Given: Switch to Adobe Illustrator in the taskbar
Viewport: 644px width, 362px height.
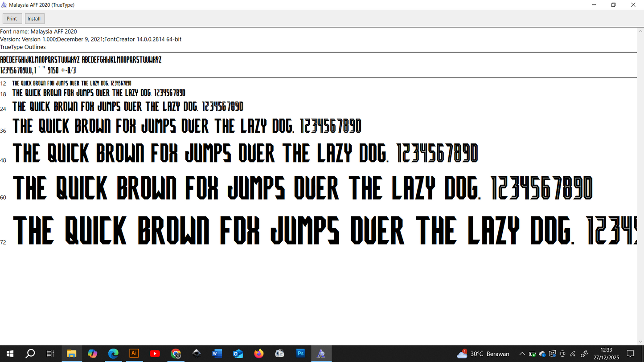Looking at the screenshot, I should point(134,354).
